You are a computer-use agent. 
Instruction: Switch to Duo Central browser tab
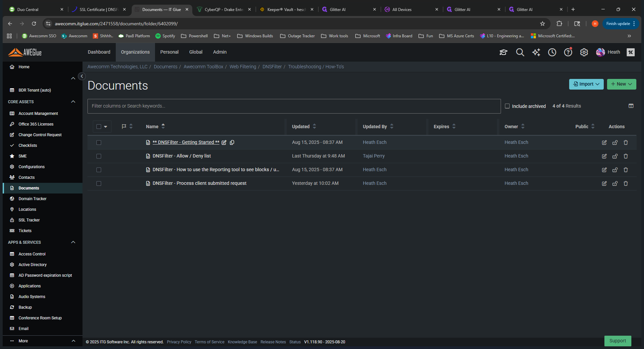36,9
